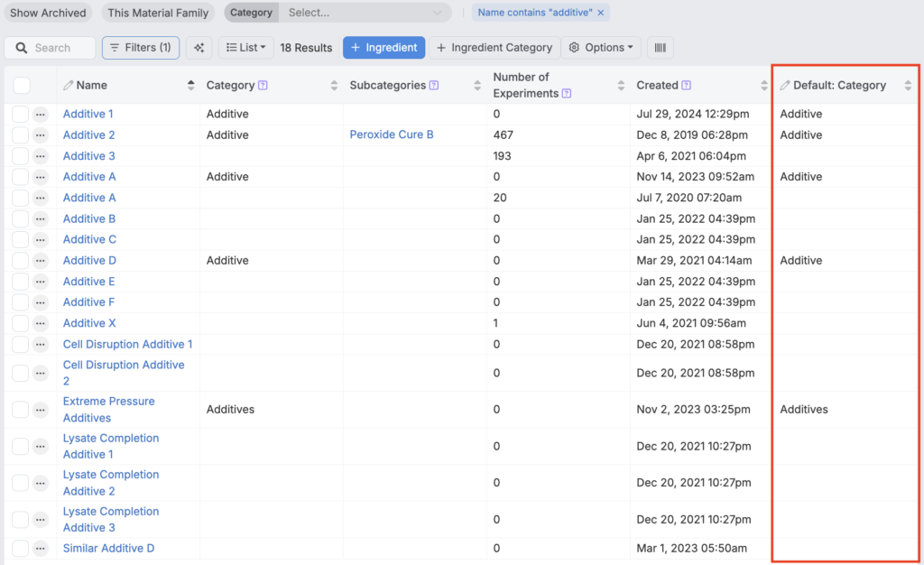Viewport: 924px width, 565px height.
Task: Click help icon beside Subcategories header
Action: (x=434, y=86)
